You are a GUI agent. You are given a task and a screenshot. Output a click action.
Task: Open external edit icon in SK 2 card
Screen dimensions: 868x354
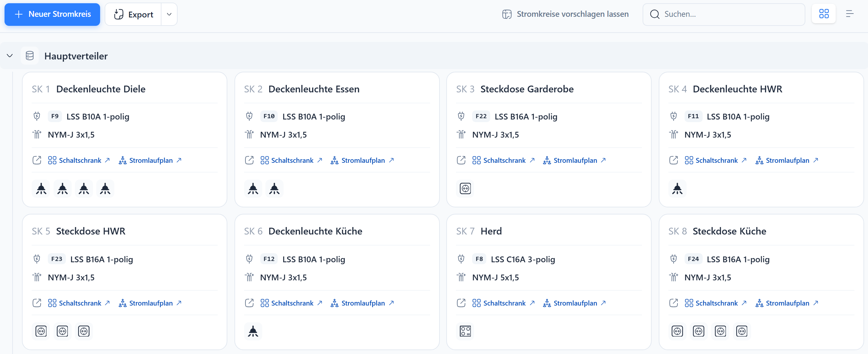point(249,160)
